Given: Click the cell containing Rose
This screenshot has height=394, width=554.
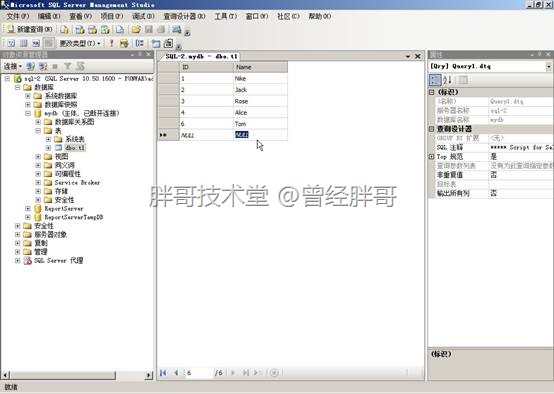Looking at the screenshot, I should tap(260, 101).
